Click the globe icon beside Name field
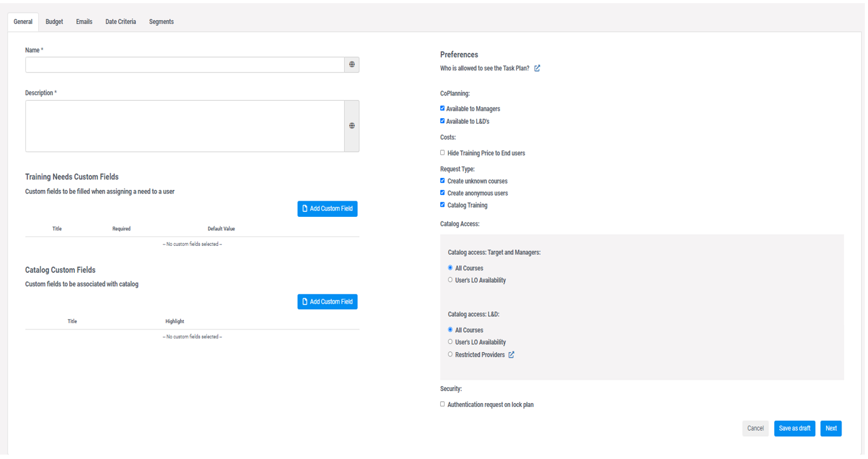Viewport: 868px width, 459px height. click(x=352, y=65)
